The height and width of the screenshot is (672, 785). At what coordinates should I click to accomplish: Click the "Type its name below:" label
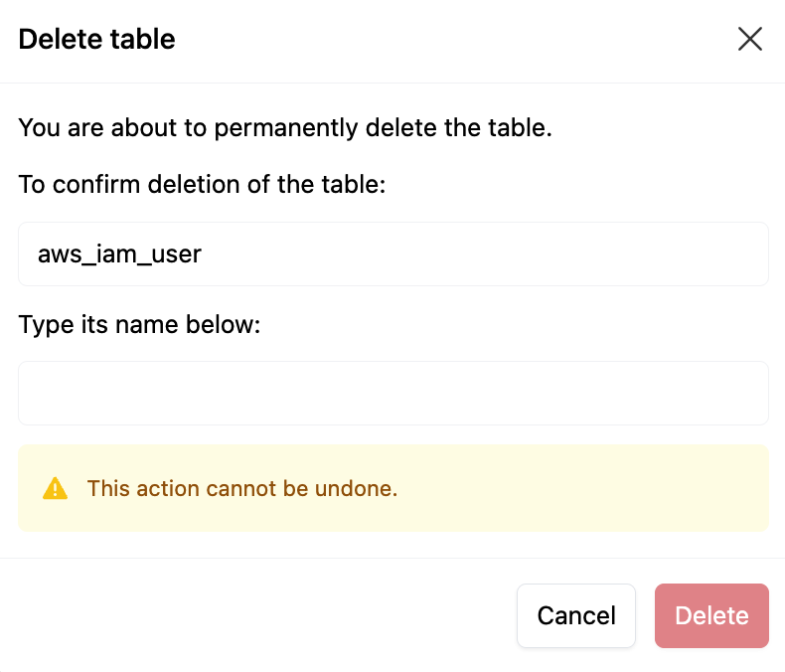139,324
